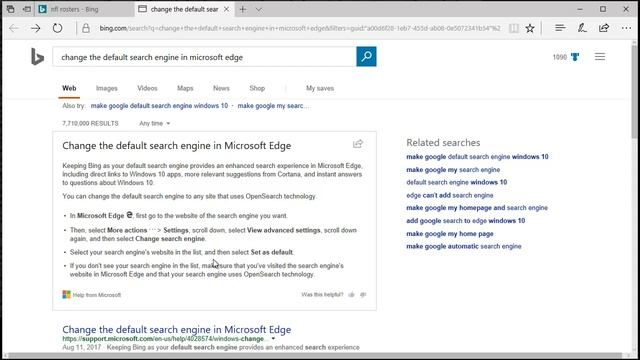Click the Bing logo
Viewport: 640px width, 360px height.
coord(37,57)
